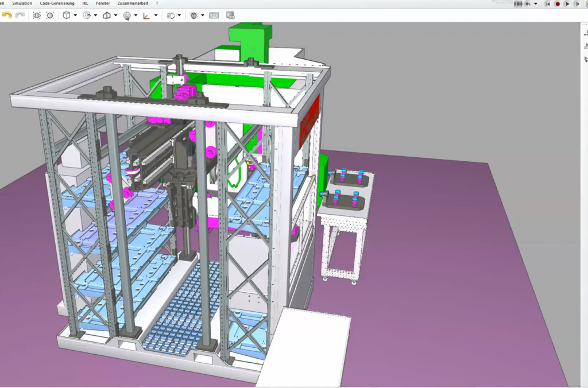This screenshot has height=388, width=588.
Task: Open the Code-Generierung menu
Action: click(57, 3)
